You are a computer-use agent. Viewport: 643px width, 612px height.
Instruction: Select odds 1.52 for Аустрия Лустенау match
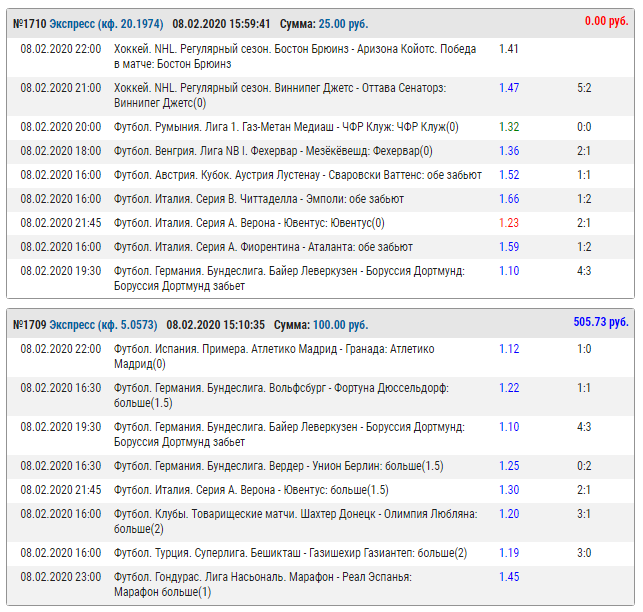click(509, 175)
